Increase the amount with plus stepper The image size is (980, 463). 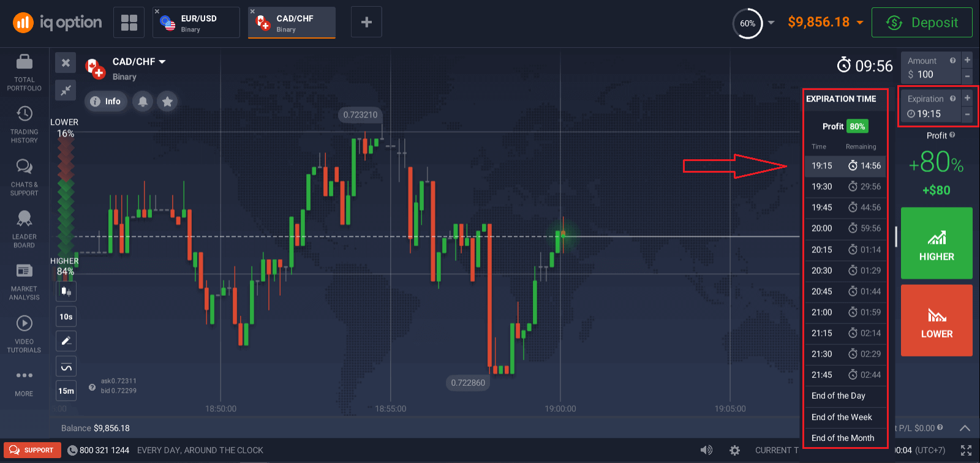pyautogui.click(x=967, y=60)
